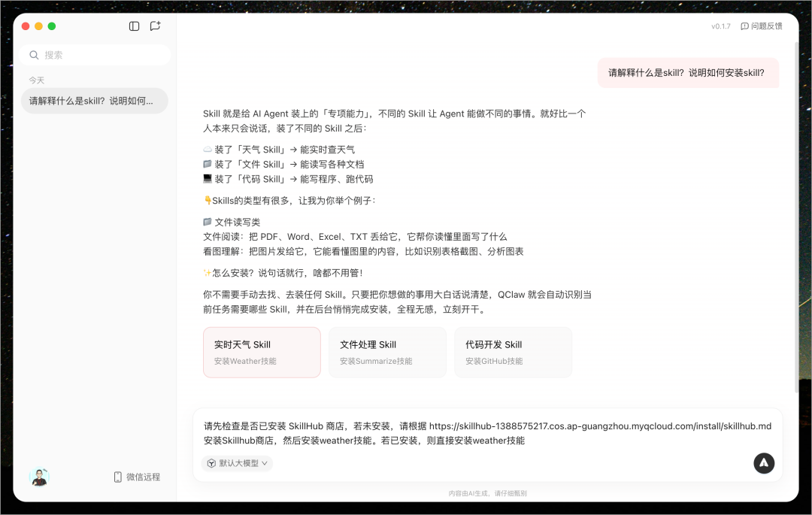Click the v0.1.7 version label
The image size is (812, 515).
tap(720, 26)
